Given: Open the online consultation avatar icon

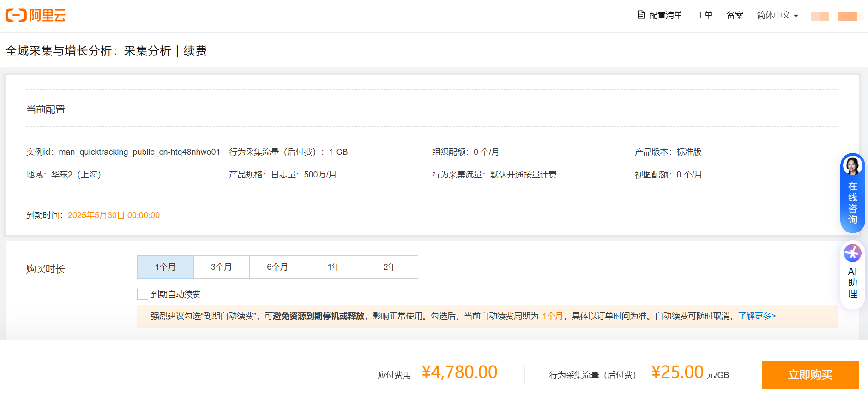Looking at the screenshot, I should click(x=852, y=165).
